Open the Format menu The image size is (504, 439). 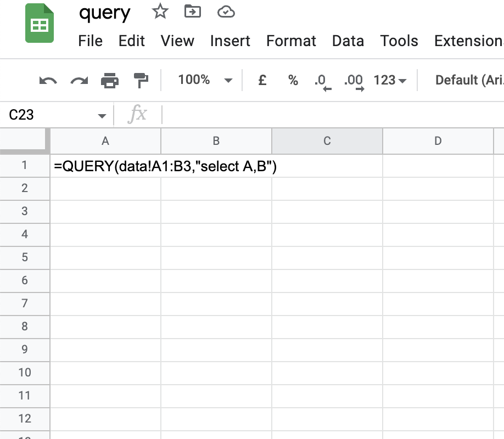click(291, 41)
